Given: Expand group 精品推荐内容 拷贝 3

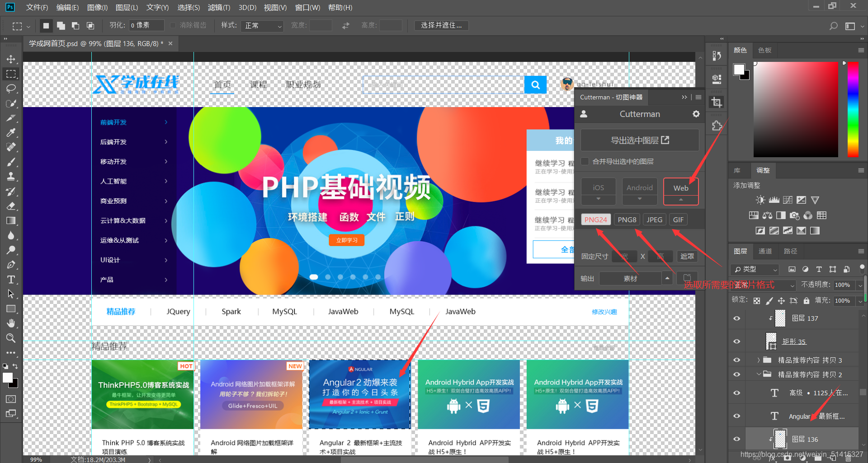Looking at the screenshot, I should pyautogui.click(x=759, y=360).
